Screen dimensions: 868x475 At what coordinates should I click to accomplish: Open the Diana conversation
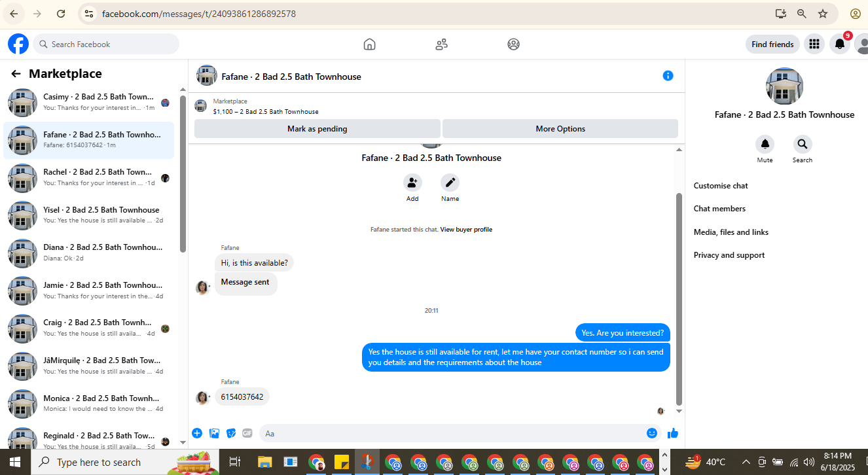(89, 253)
